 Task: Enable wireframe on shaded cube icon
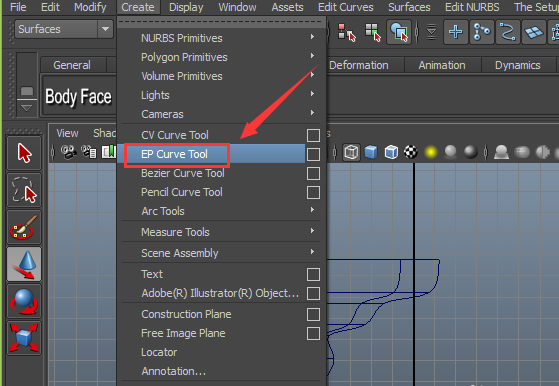click(x=391, y=152)
